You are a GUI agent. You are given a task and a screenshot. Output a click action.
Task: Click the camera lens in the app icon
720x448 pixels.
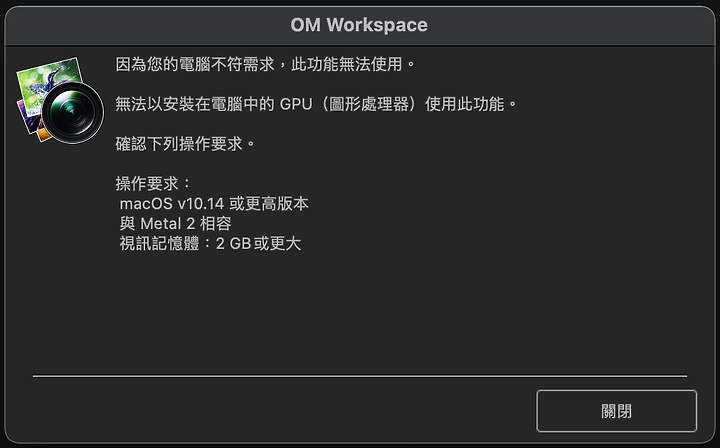point(73,112)
